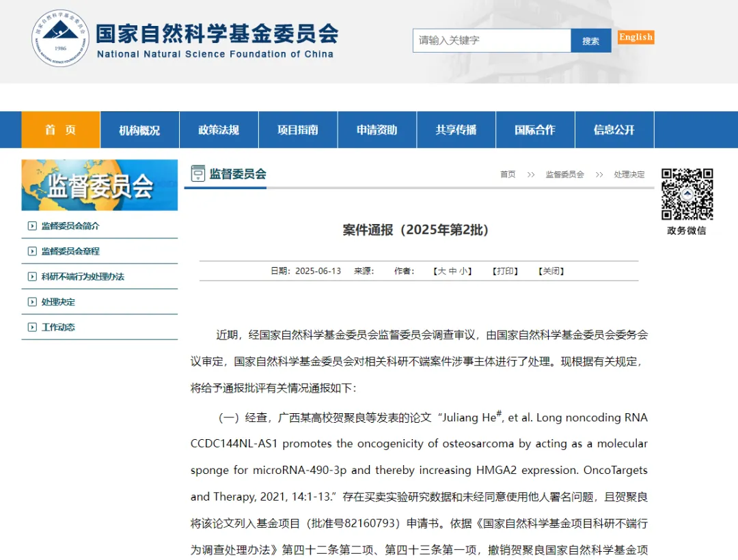Click arrow icon beside 监督委员会章程
This screenshot has height=560, width=738.
pyautogui.click(x=32, y=251)
